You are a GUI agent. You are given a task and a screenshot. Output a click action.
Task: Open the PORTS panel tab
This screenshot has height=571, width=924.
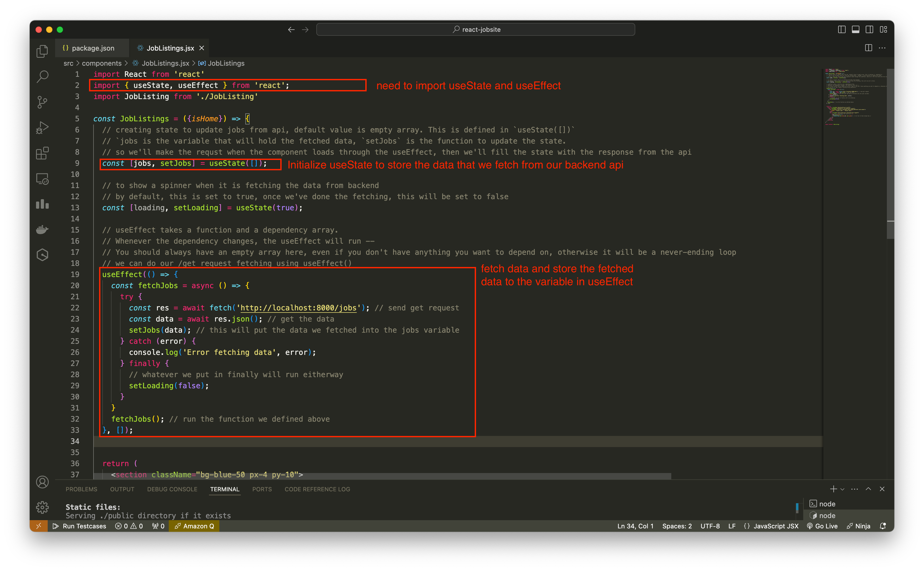click(262, 489)
